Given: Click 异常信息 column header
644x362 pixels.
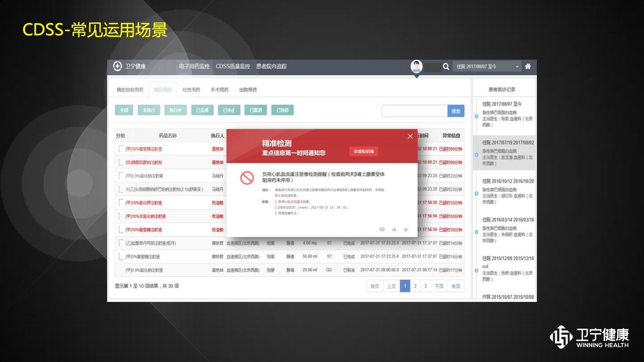Looking at the screenshot, I should (x=451, y=136).
